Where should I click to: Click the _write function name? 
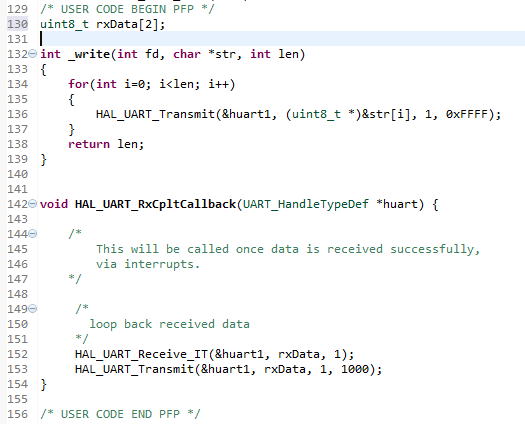pos(89,54)
